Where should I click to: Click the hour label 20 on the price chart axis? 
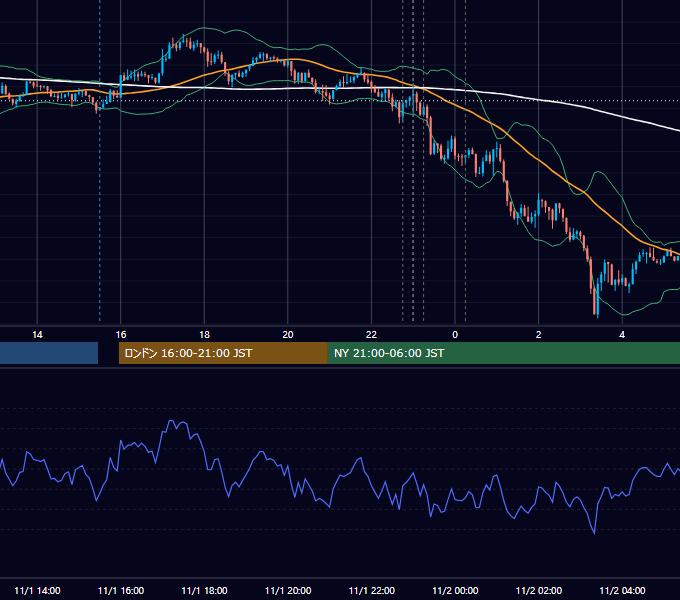288,335
